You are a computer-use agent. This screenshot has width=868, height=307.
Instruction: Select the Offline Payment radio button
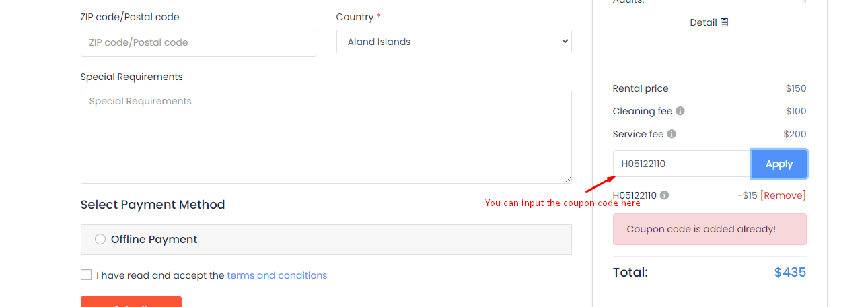pyautogui.click(x=100, y=239)
